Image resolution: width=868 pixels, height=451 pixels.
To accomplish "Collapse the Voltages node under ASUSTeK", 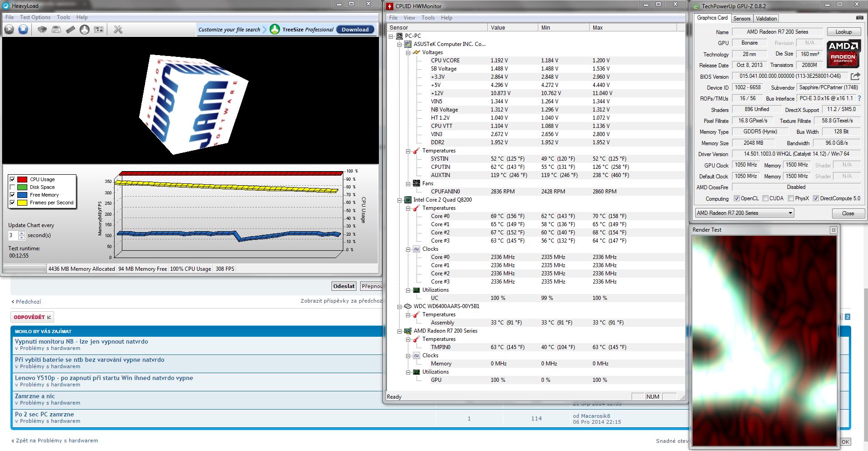I will pos(408,53).
